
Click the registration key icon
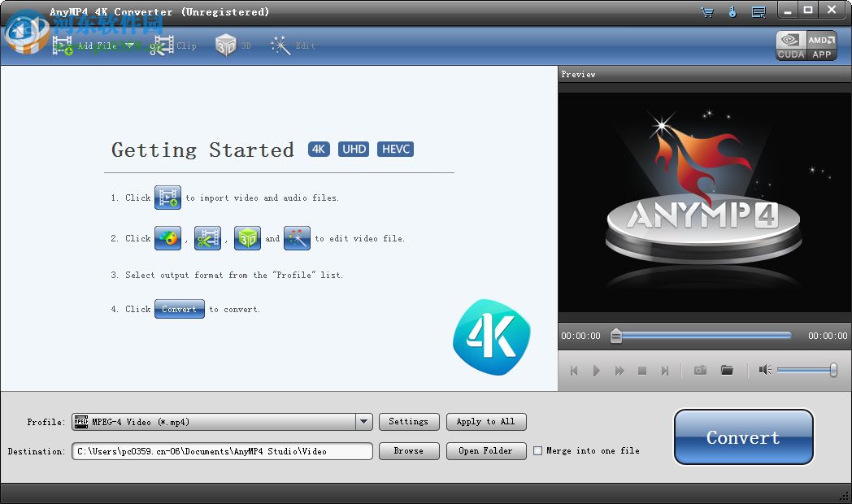click(x=733, y=11)
